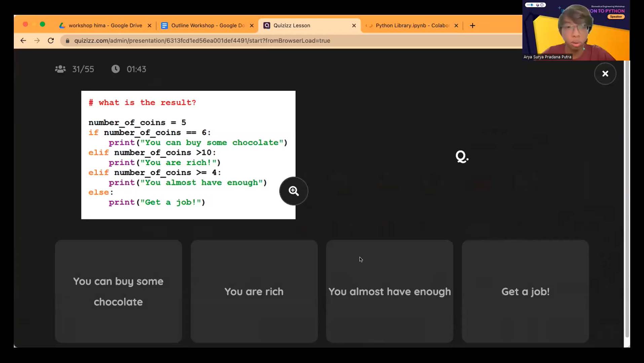The image size is (644, 363).
Task: Choose the "Get a job!" answer
Action: pos(525,291)
